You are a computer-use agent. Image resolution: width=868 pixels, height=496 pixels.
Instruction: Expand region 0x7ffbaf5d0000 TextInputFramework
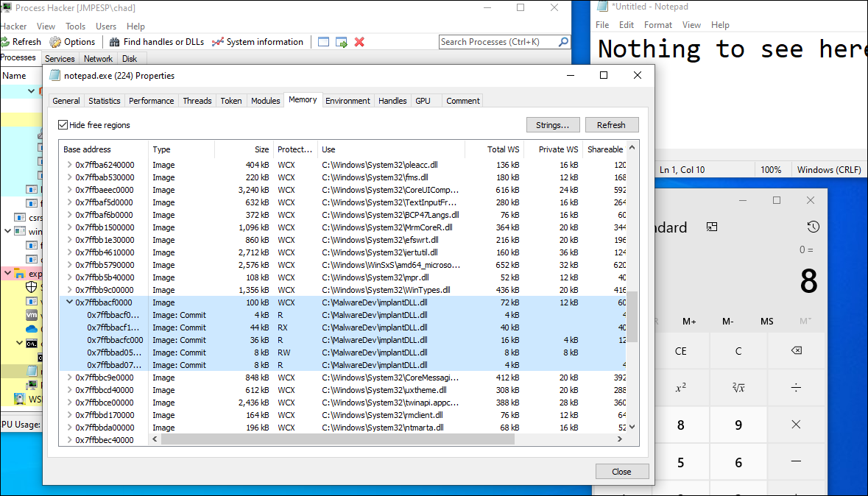point(69,202)
